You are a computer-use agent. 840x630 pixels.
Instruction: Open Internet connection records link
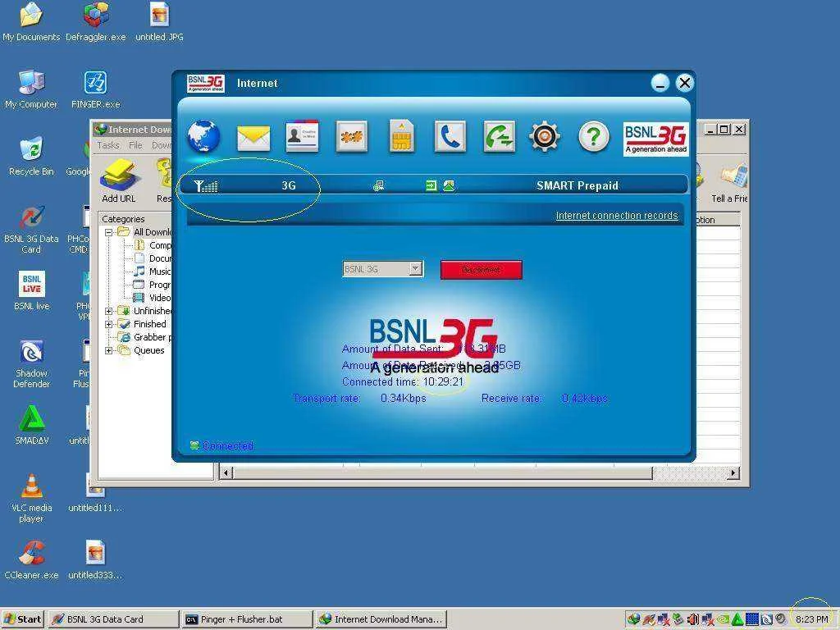[617, 216]
